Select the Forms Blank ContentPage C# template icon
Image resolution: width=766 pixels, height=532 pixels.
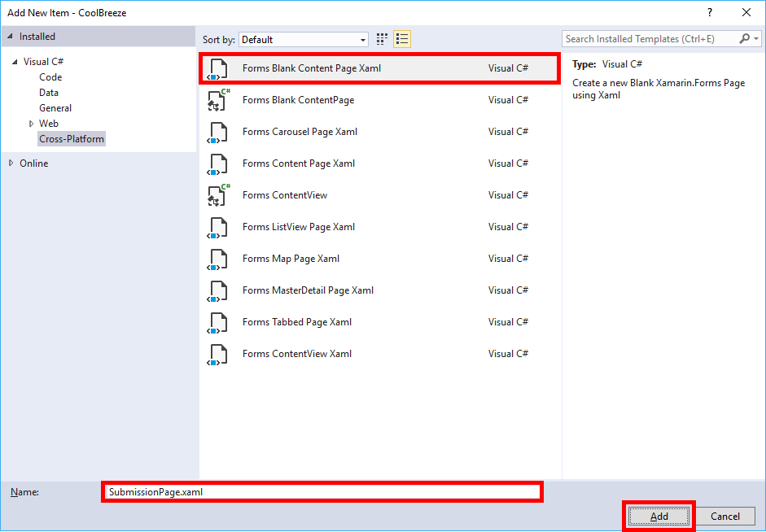click(x=217, y=100)
